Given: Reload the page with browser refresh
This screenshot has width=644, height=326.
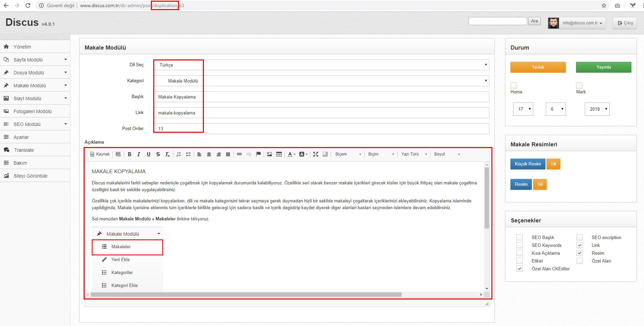Looking at the screenshot, I should [x=28, y=5].
